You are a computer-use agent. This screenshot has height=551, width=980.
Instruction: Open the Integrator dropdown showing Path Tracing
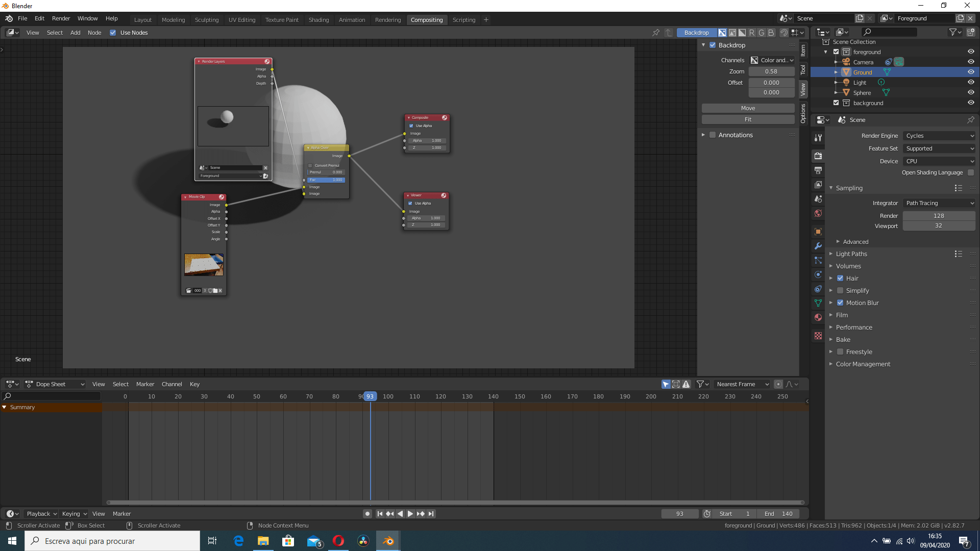coord(939,203)
